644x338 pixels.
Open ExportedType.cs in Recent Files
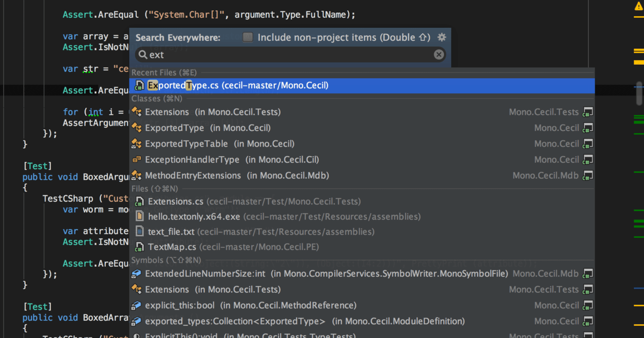[238, 85]
